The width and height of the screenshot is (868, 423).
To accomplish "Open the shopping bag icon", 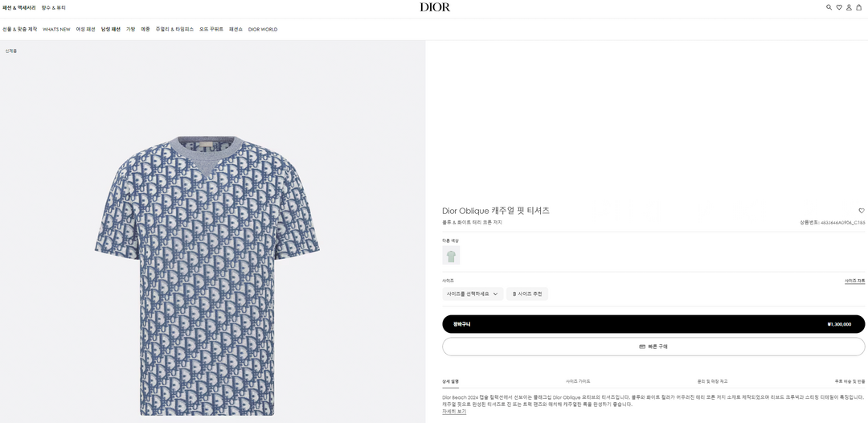I will pos(858,7).
